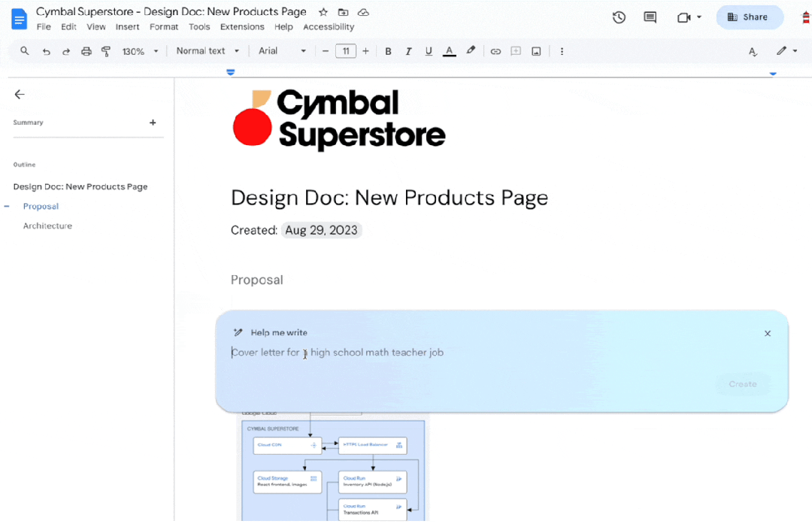Go to the Proposal outline heading
812x530 pixels.
[41, 206]
